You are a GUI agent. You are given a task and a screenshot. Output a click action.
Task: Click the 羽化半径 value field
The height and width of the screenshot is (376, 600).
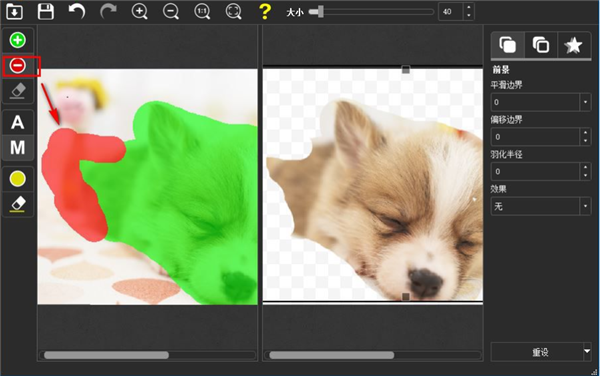[535, 171]
